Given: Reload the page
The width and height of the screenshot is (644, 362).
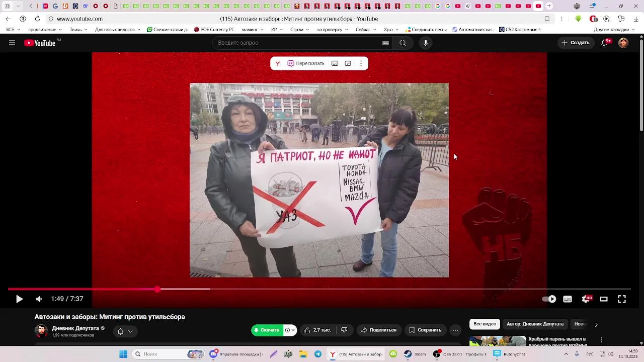Looking at the screenshot, I should click(37, 19).
